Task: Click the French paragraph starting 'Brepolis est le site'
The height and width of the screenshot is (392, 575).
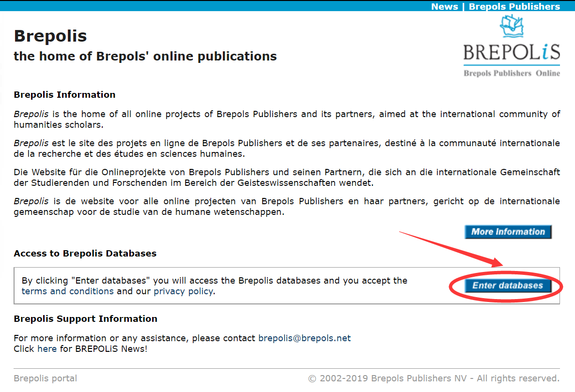Action: [287, 149]
